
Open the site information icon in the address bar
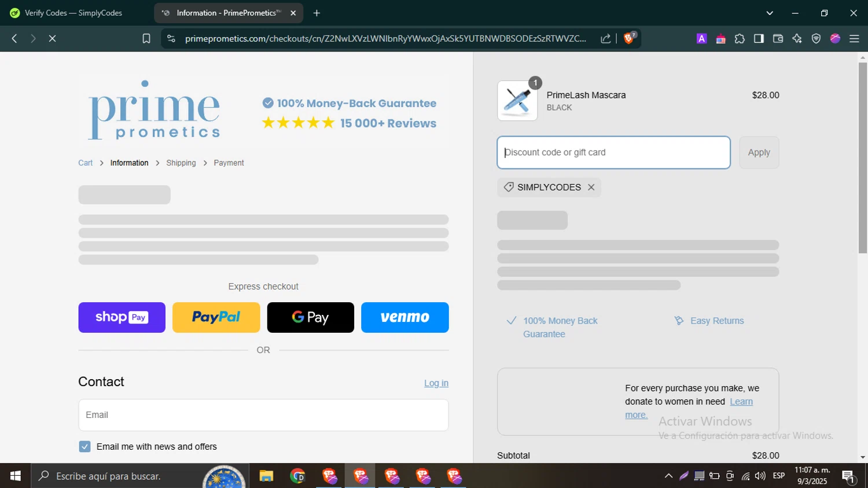pyautogui.click(x=171, y=38)
